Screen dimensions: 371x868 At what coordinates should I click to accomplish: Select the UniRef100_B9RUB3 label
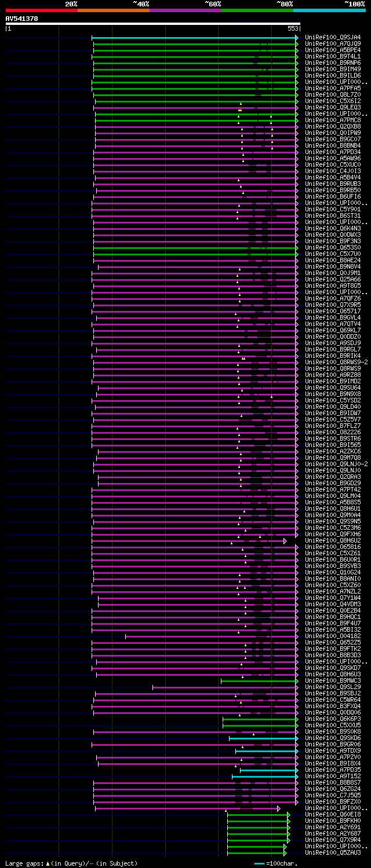pos(333,184)
